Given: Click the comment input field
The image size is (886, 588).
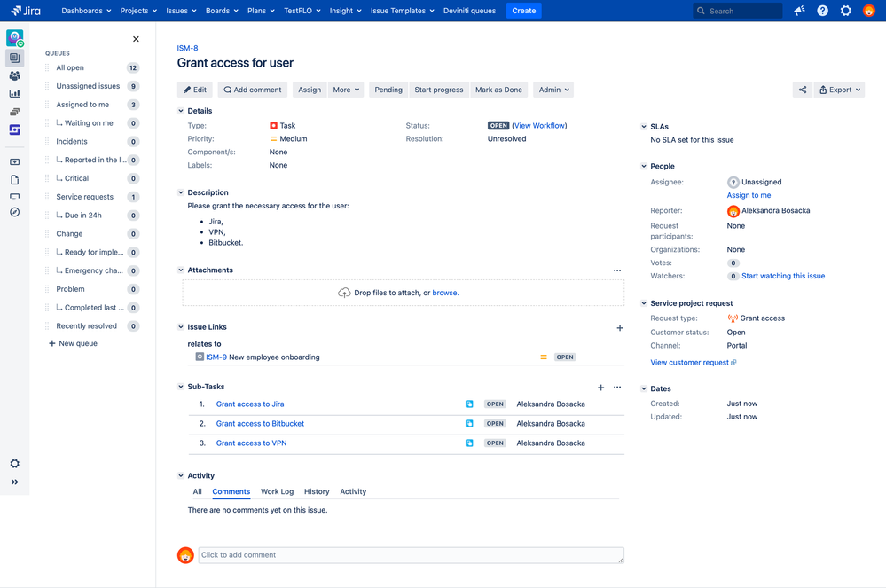Looking at the screenshot, I should coord(408,554).
